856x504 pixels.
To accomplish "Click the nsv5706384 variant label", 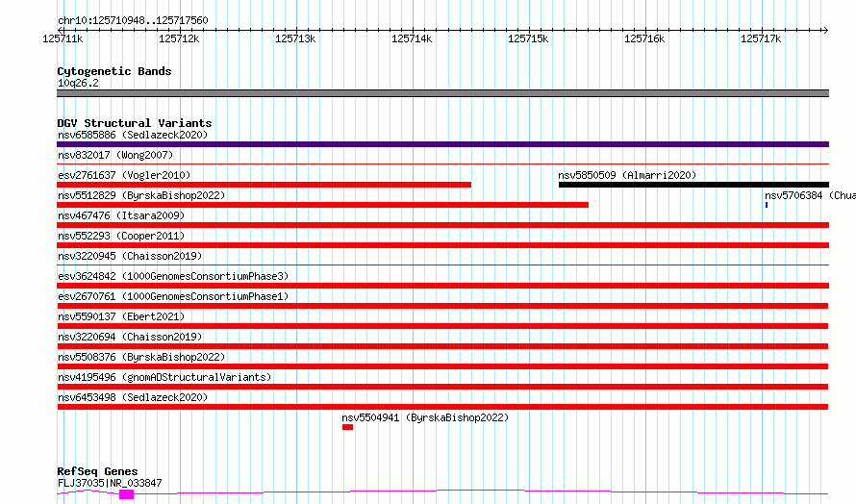I will point(810,195).
